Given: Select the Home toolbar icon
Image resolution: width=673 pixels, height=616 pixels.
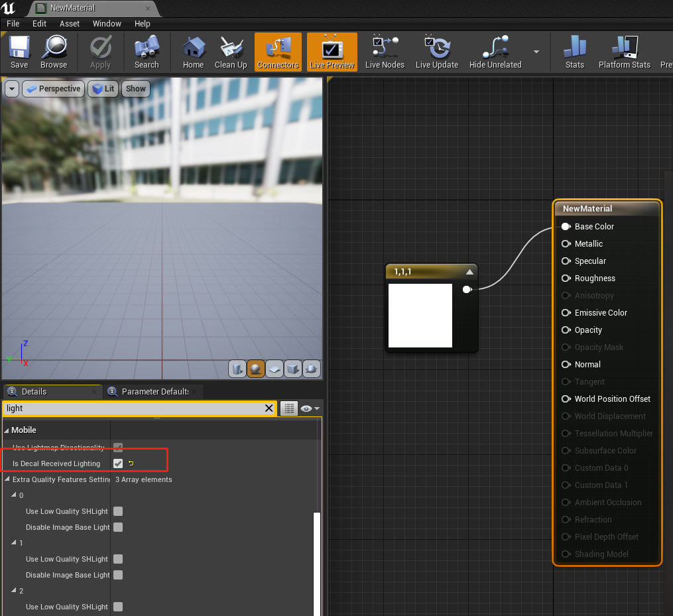Looking at the screenshot, I should tap(193, 52).
